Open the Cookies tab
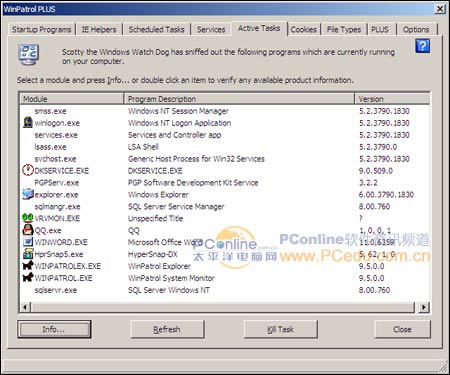Screen dimensions: 450x375 [304, 30]
